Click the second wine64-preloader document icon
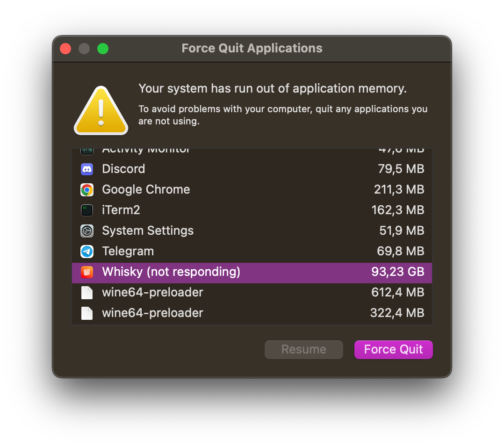The width and height of the screenshot is (504, 447). point(87,313)
